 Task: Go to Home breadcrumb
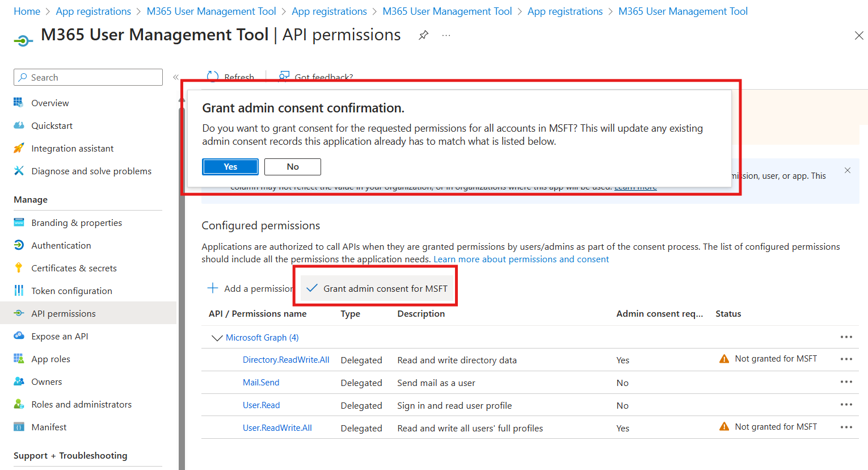point(27,11)
